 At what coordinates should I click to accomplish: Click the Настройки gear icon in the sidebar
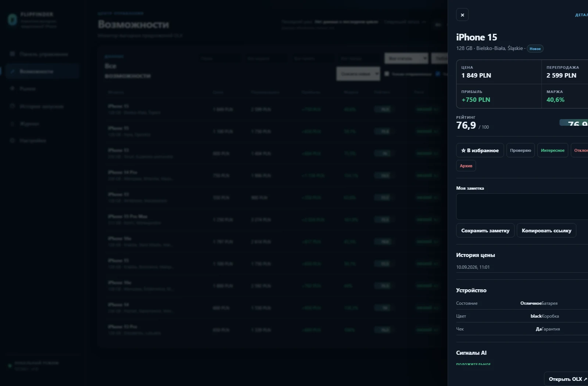12,141
